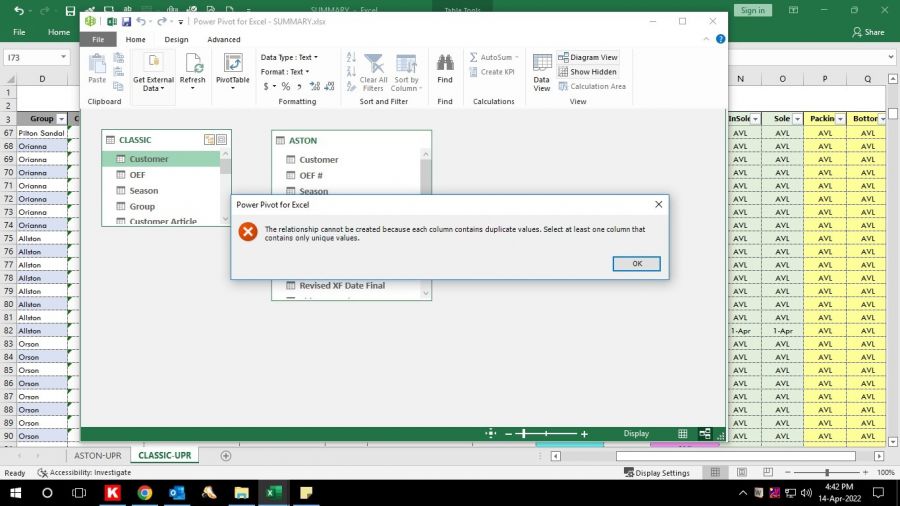Screen dimensions: 900x506
Task: Click the Data View icon
Action: click(x=542, y=63)
